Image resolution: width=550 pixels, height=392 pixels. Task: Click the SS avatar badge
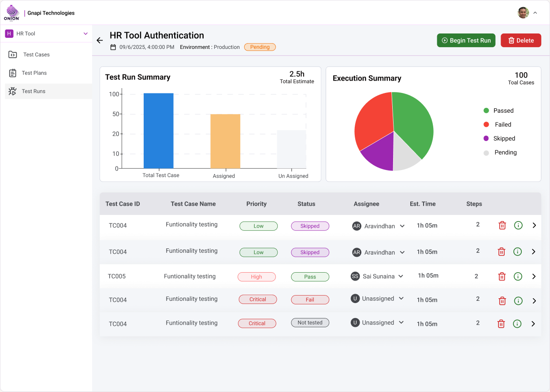coord(355,276)
